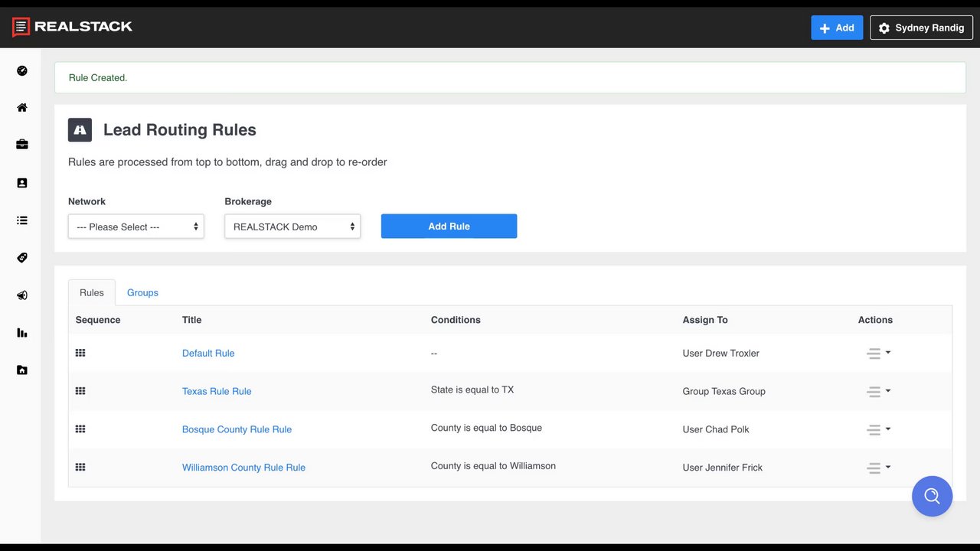
Task: Click the price tag icon in sidebar
Action: (22, 258)
